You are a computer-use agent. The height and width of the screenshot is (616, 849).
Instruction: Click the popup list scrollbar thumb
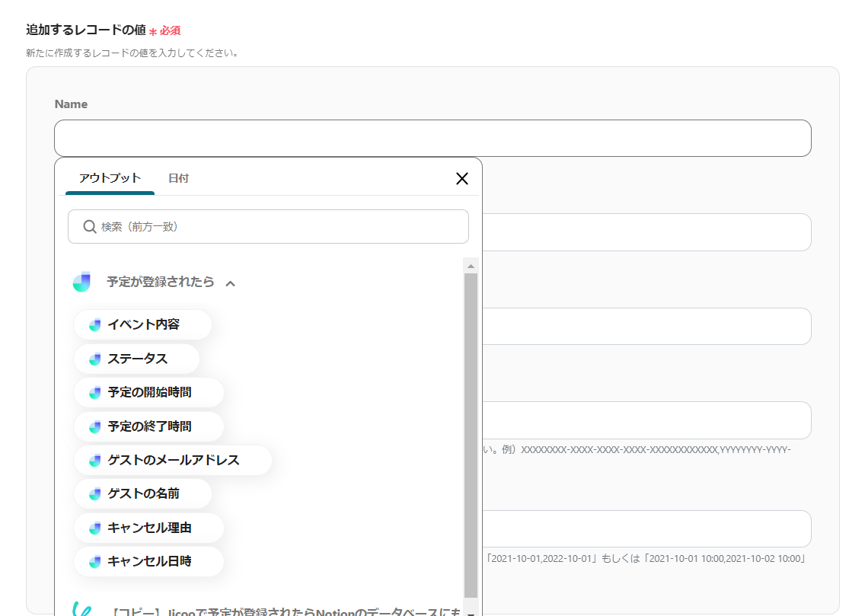point(471,436)
